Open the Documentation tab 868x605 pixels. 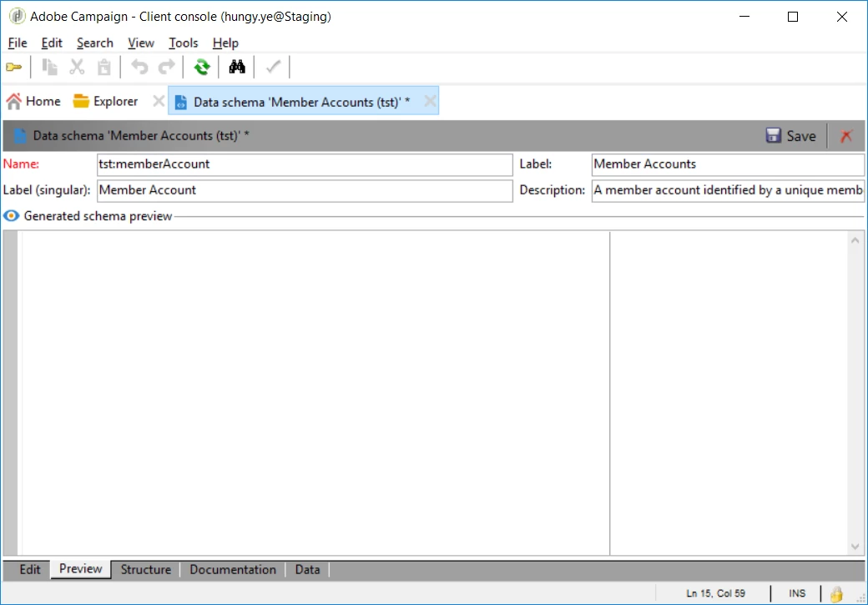[233, 570]
